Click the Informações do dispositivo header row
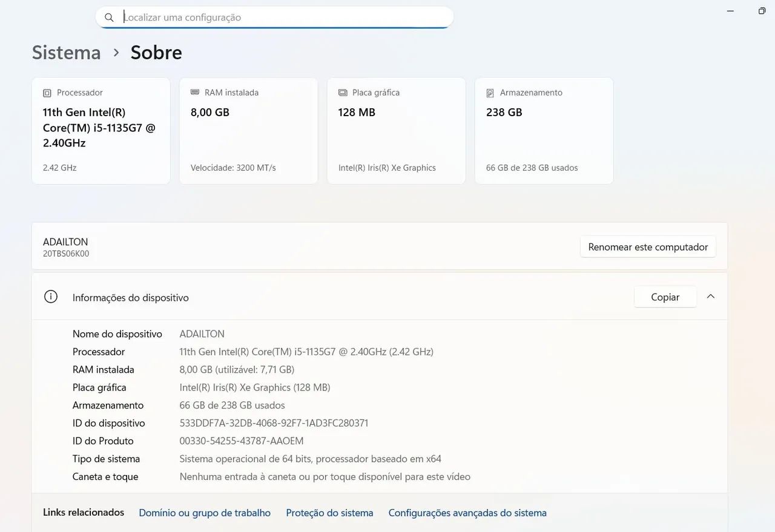 pyautogui.click(x=380, y=297)
